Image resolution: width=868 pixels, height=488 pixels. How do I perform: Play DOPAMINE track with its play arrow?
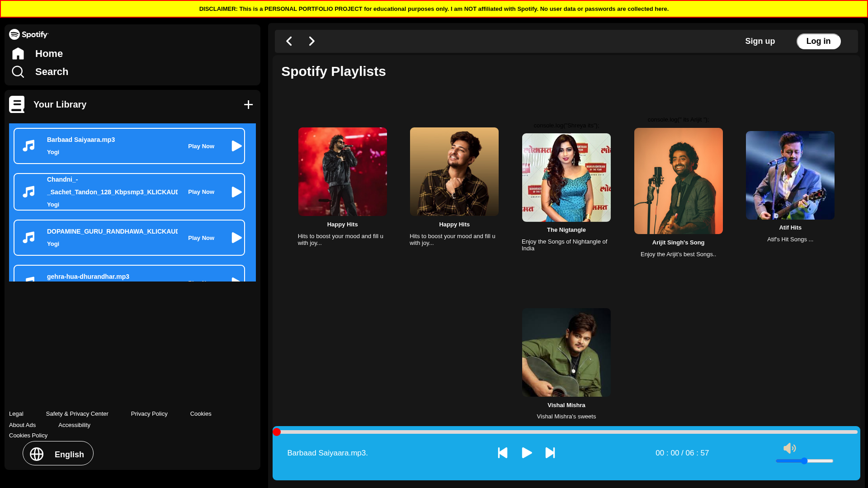pyautogui.click(x=236, y=238)
